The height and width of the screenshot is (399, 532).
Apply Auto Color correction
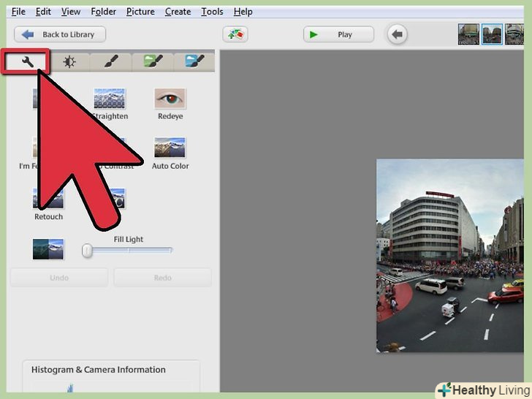(x=170, y=149)
